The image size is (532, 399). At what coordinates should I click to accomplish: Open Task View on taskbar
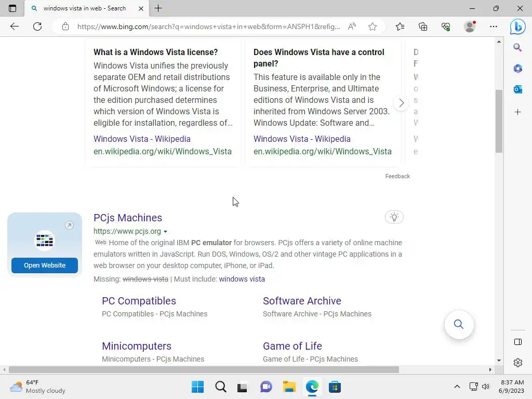[242, 387]
